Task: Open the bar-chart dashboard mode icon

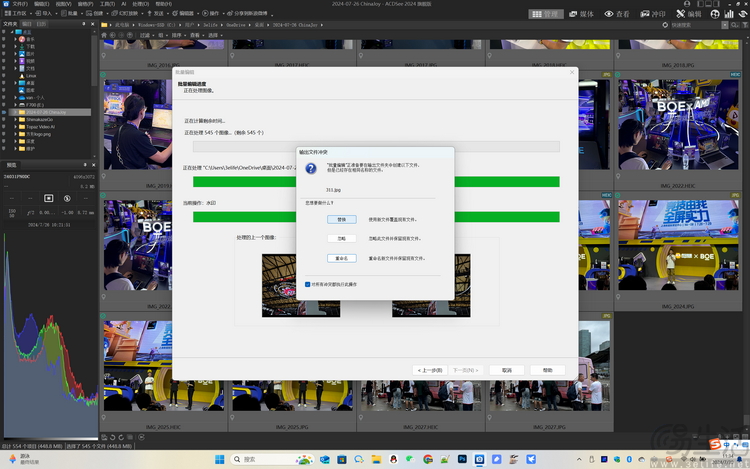Action: [x=729, y=14]
